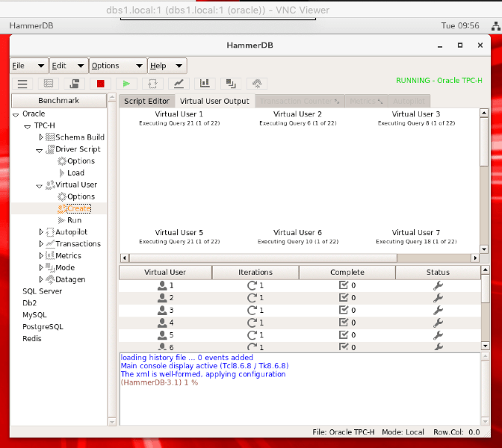Screen dimensions: 502x448
Task: Select PostgreSQL in the benchmark tree
Action: (x=42, y=326)
